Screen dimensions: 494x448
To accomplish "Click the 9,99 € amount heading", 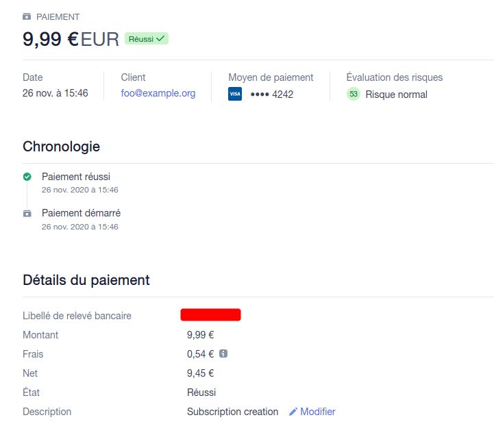I will click(x=51, y=39).
